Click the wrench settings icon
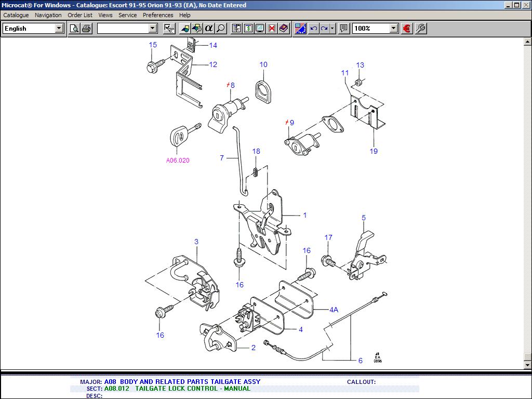Image resolution: width=532 pixels, height=399 pixels. [x=421, y=28]
